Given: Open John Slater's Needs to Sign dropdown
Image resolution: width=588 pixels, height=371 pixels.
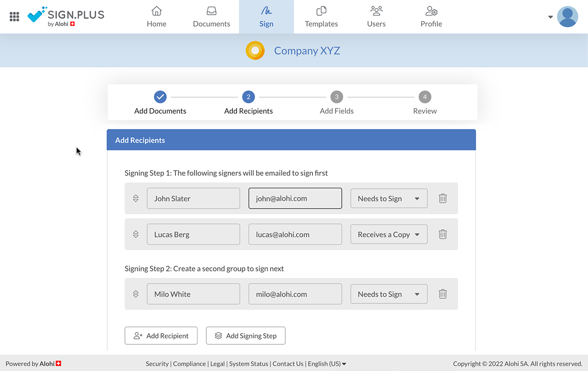Looking at the screenshot, I should (389, 198).
